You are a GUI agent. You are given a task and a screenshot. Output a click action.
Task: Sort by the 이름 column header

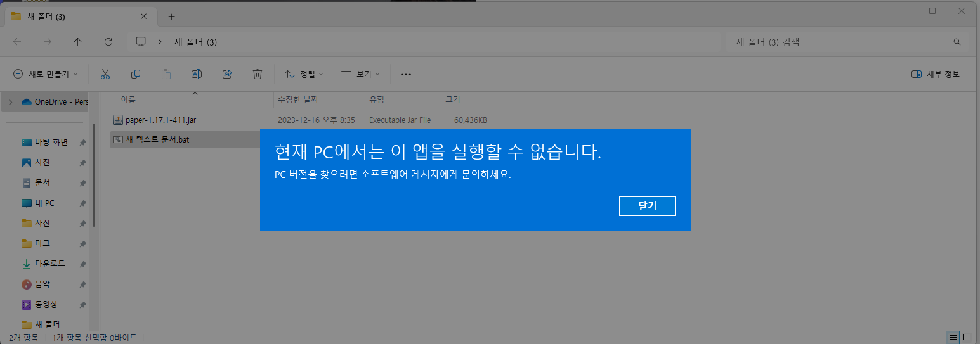(x=192, y=99)
